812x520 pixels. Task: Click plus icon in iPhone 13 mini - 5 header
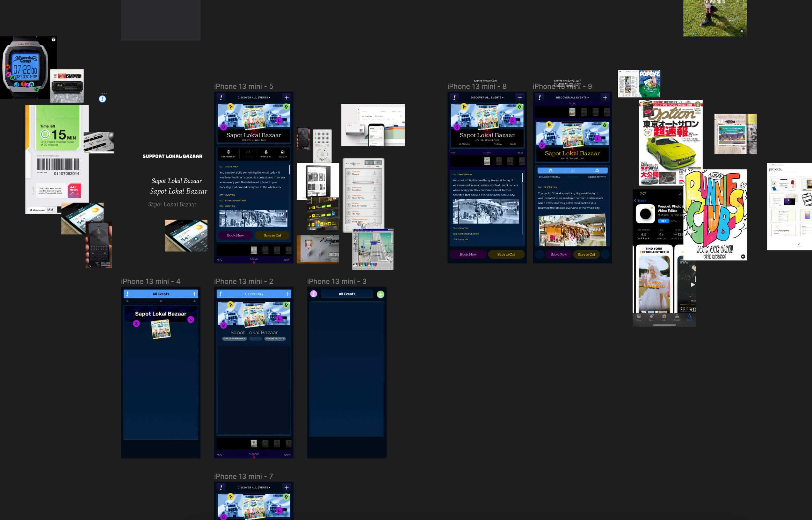click(286, 97)
